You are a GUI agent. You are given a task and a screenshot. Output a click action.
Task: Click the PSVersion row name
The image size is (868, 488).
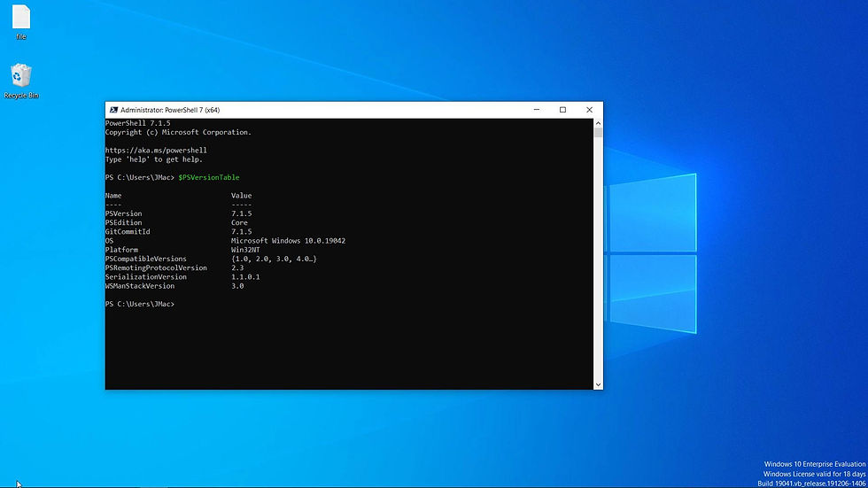tap(123, 213)
